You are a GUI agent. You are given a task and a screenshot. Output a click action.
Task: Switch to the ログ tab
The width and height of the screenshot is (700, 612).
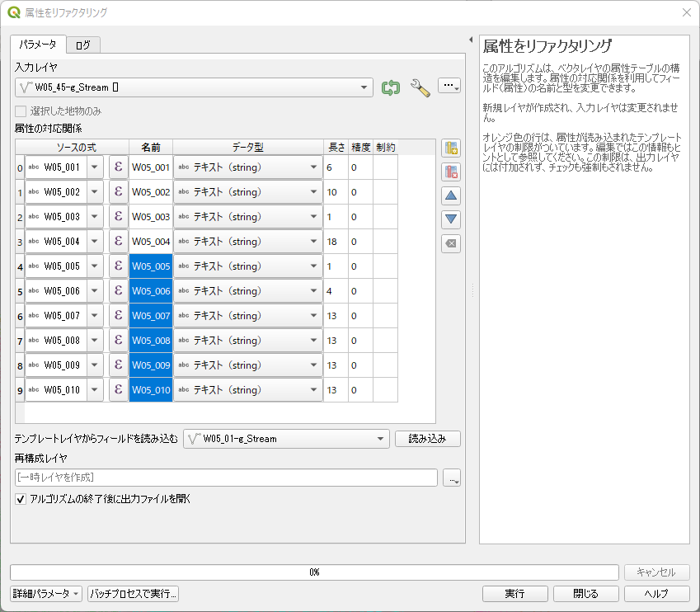point(82,45)
